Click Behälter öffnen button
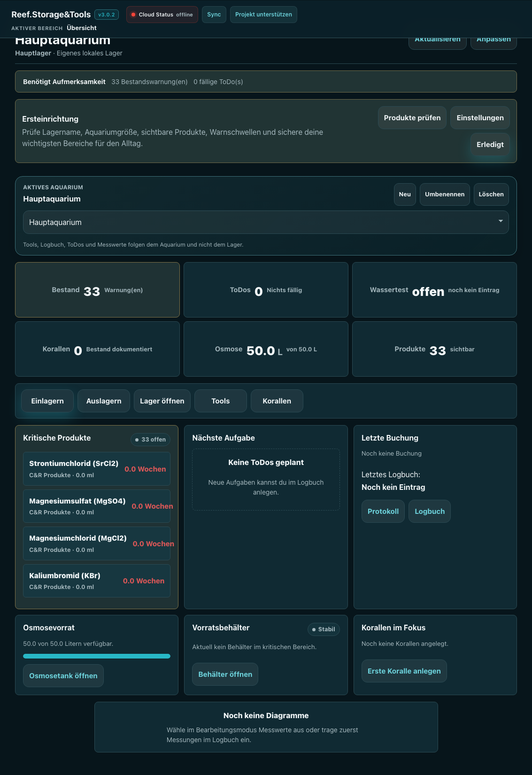Image resolution: width=532 pixels, height=775 pixels. tap(225, 674)
